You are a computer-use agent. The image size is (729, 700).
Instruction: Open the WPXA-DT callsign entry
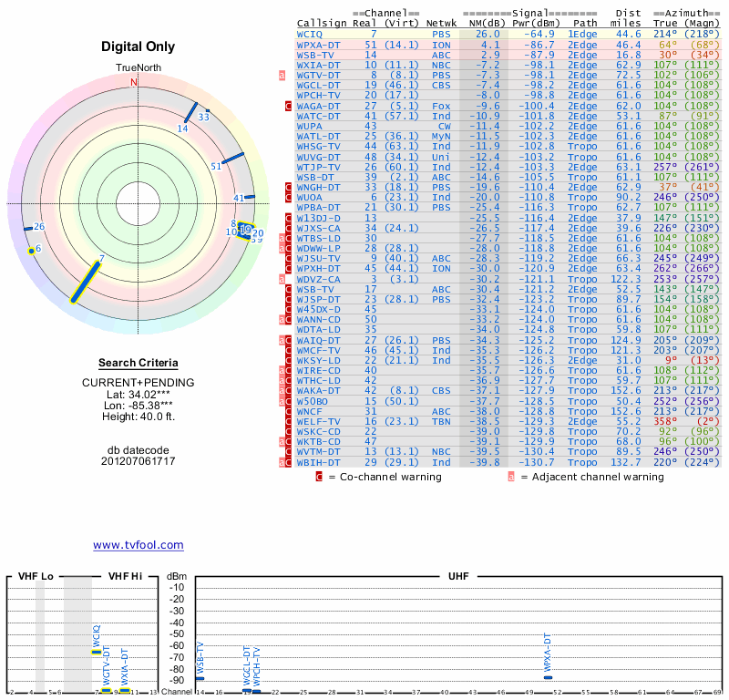tap(318, 44)
